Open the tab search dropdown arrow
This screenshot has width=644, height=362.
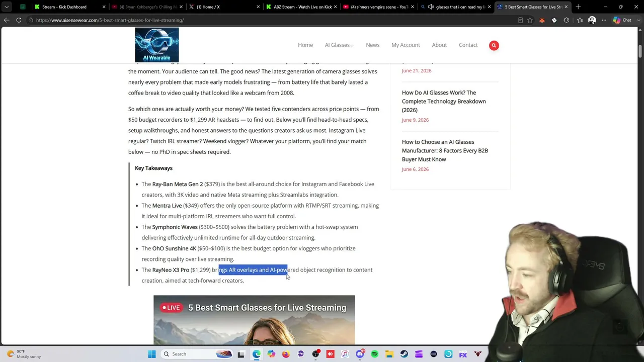point(7,7)
